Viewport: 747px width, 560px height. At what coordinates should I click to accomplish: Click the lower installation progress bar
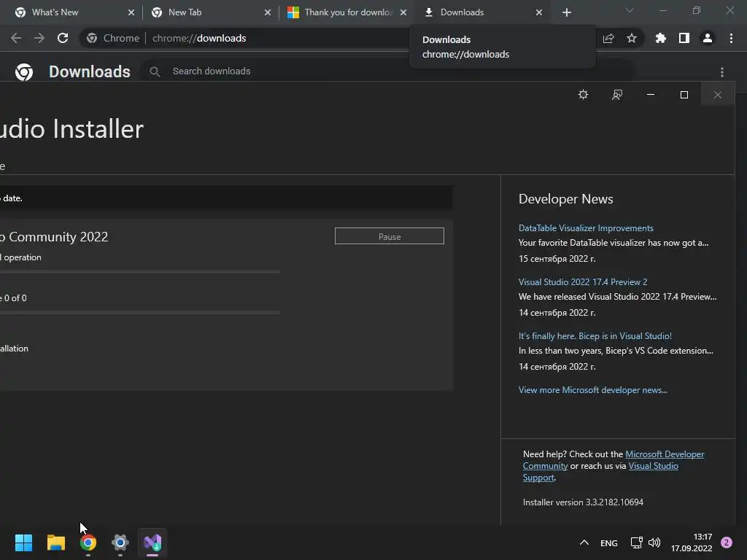(140, 312)
